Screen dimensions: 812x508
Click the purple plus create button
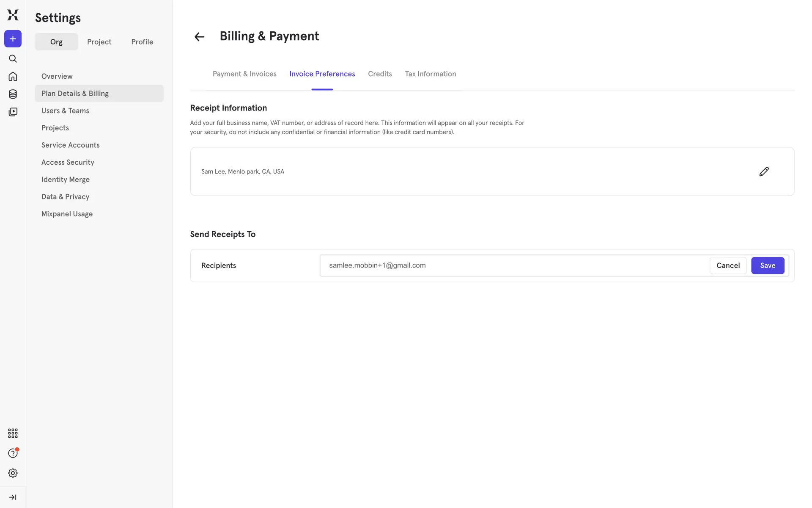pyautogui.click(x=13, y=39)
